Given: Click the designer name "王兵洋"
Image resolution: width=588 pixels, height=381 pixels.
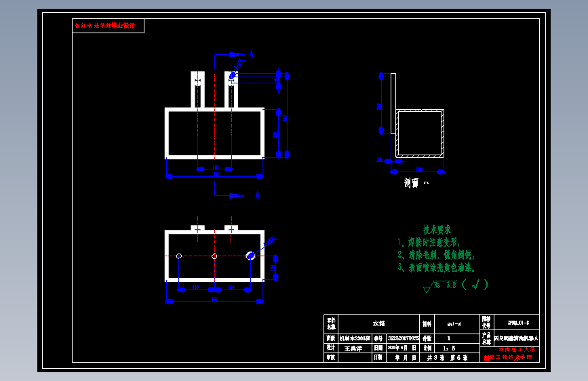Looking at the screenshot, I should [353, 348].
